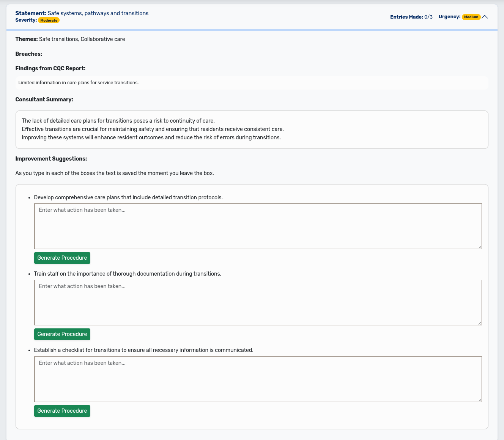Click the CQC finding about limited information
This screenshot has width=504, height=440.
point(79,83)
